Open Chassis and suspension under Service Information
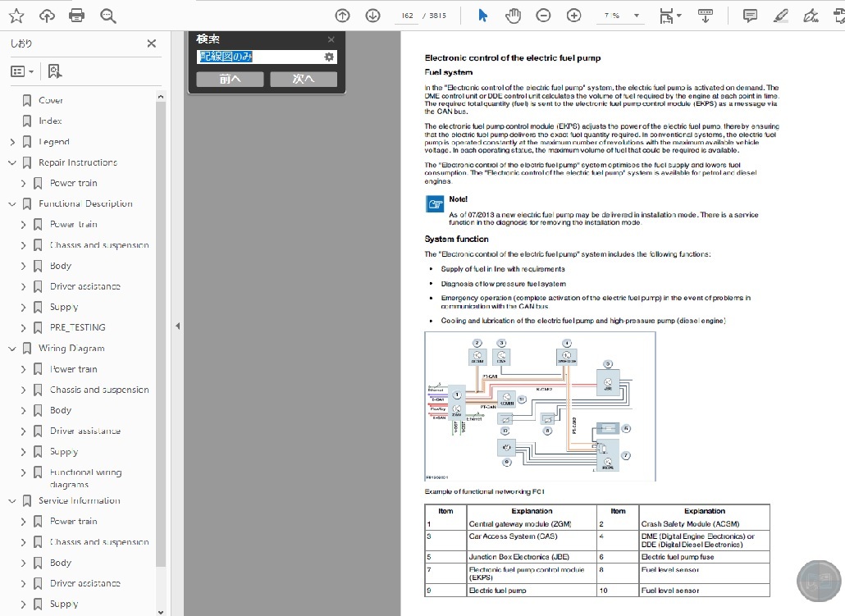The width and height of the screenshot is (845, 616). tap(99, 541)
